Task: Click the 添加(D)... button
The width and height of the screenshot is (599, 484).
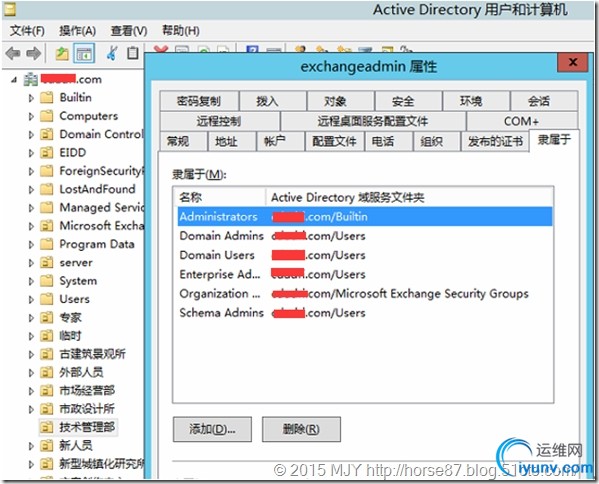Action: pyautogui.click(x=212, y=429)
